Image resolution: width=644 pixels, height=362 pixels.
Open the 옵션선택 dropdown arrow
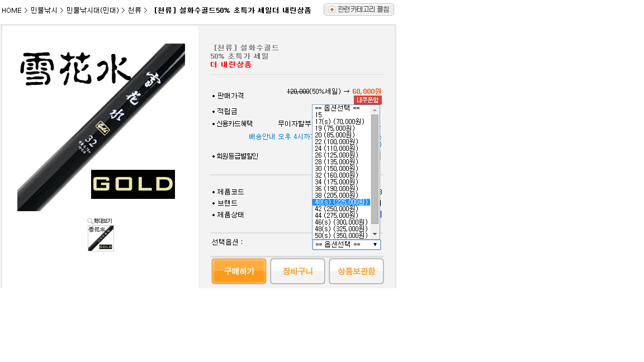(375, 245)
